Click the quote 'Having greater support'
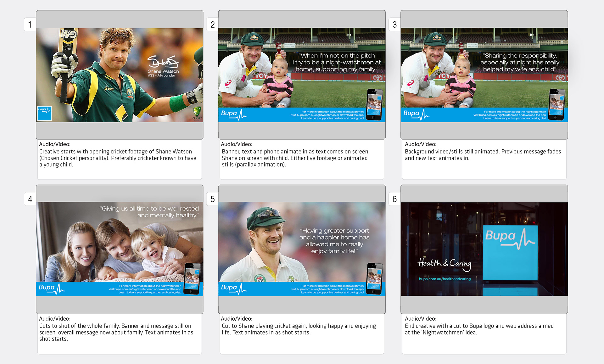 [x=334, y=241]
